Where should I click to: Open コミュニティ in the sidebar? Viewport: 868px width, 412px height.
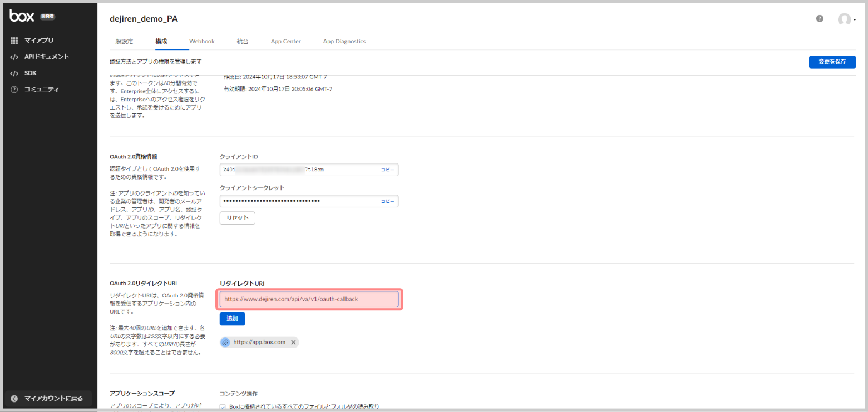click(x=41, y=90)
